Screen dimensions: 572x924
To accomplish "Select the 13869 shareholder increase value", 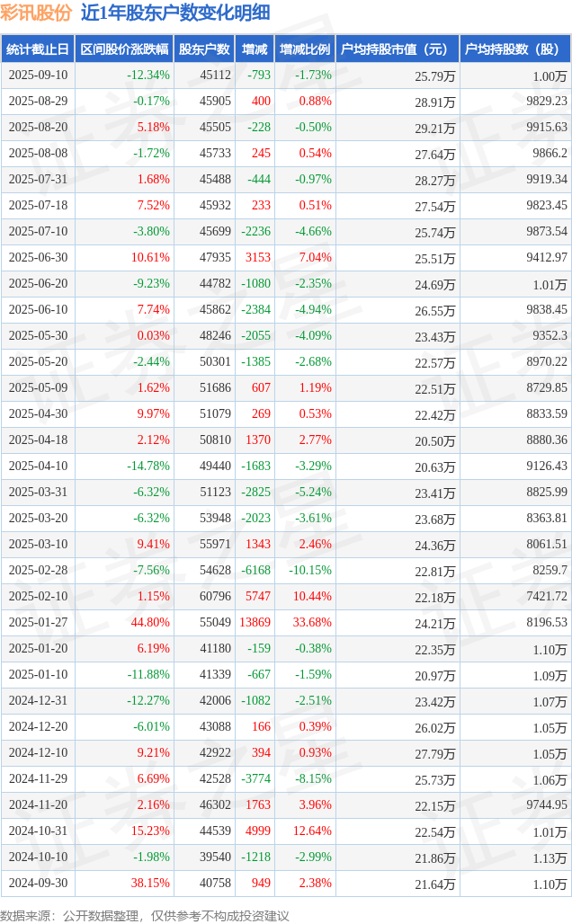I will (255, 622).
